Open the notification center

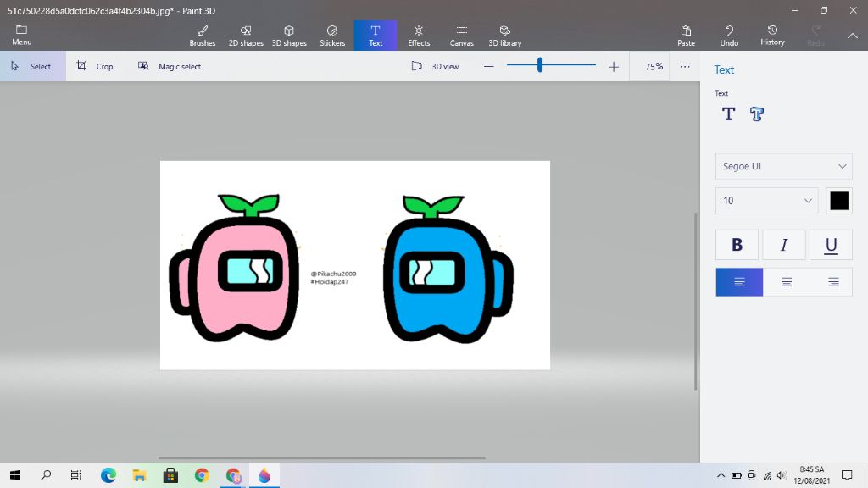tap(847, 475)
